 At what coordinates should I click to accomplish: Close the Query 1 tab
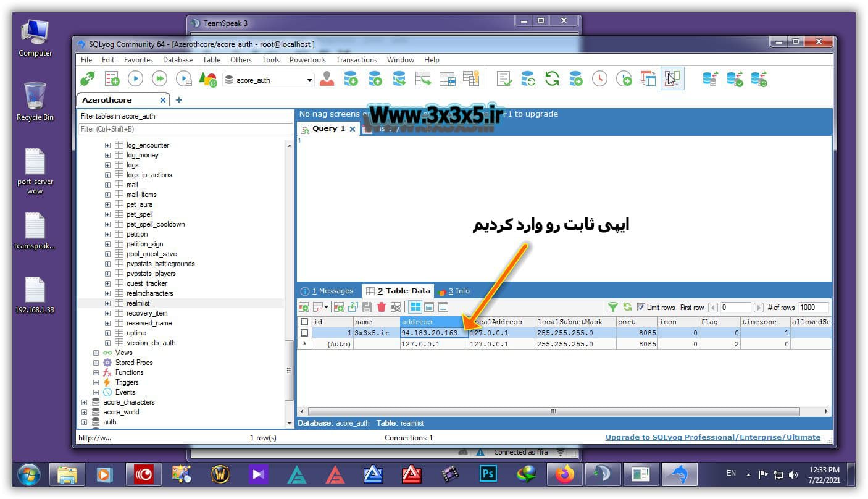point(353,129)
